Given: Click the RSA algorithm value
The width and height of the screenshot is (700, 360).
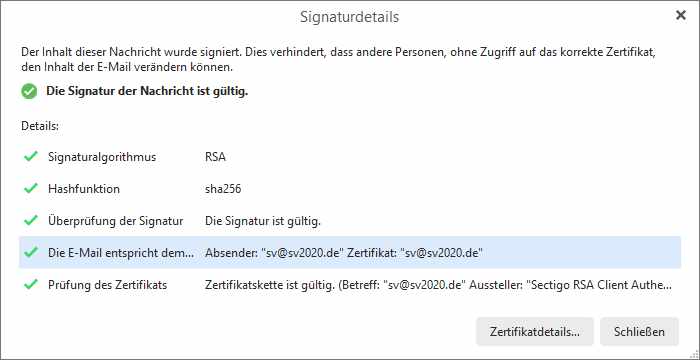Looking at the screenshot, I should tap(215, 157).
